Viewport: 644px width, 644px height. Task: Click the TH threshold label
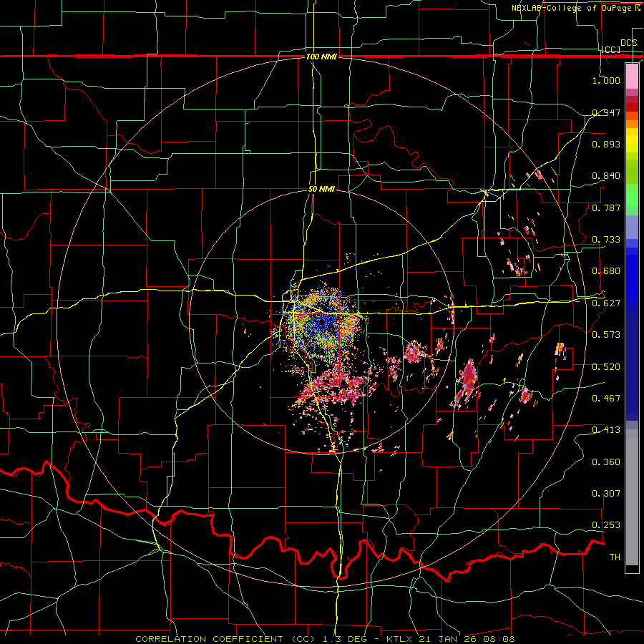pos(615,557)
